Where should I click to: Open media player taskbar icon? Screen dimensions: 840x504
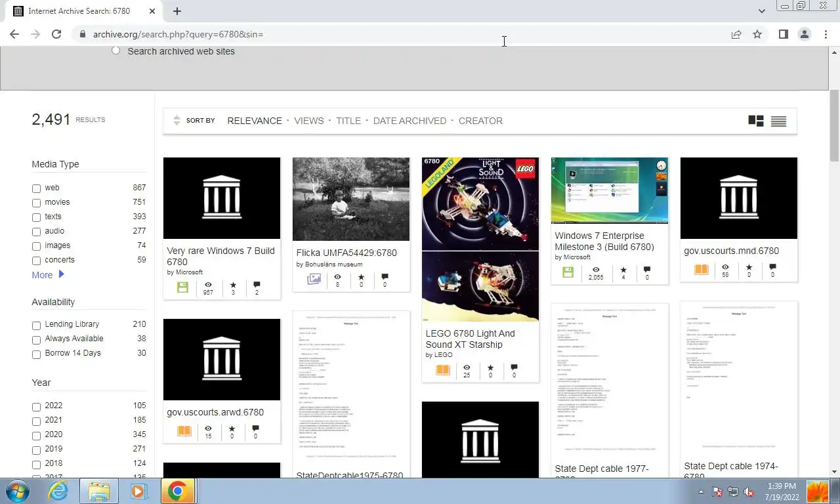138,491
